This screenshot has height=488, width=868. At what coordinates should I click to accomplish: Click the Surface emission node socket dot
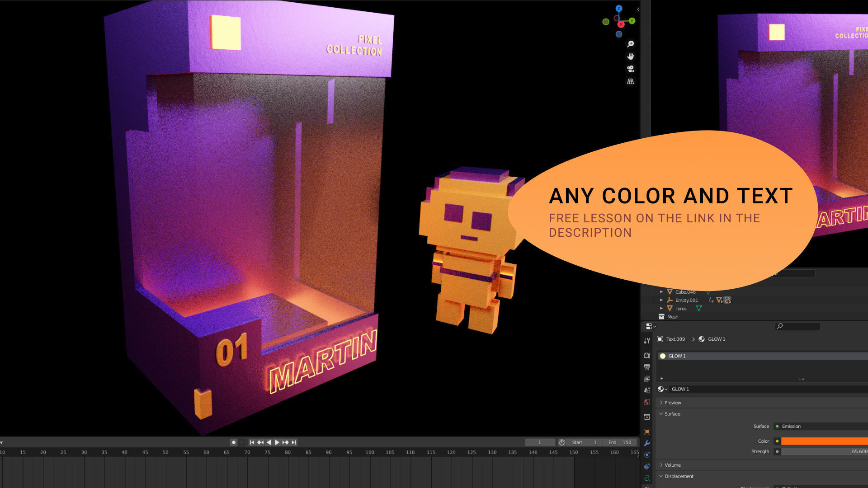coord(777,426)
